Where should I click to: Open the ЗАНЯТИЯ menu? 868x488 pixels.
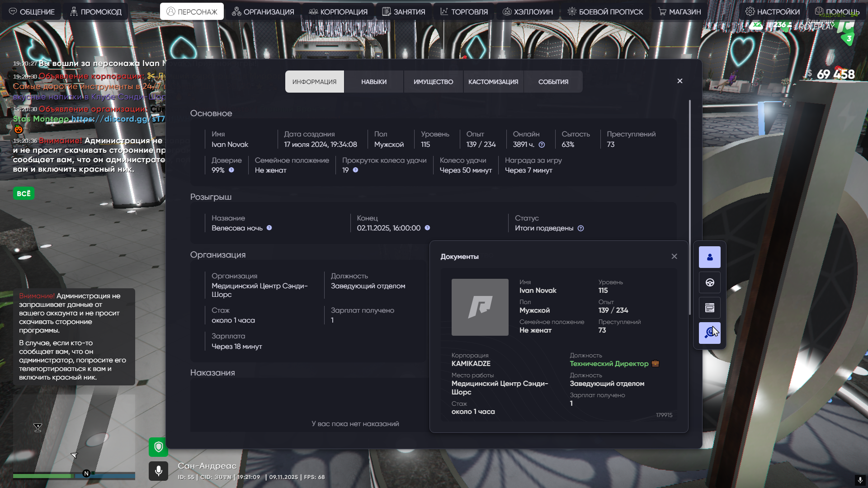(x=403, y=12)
